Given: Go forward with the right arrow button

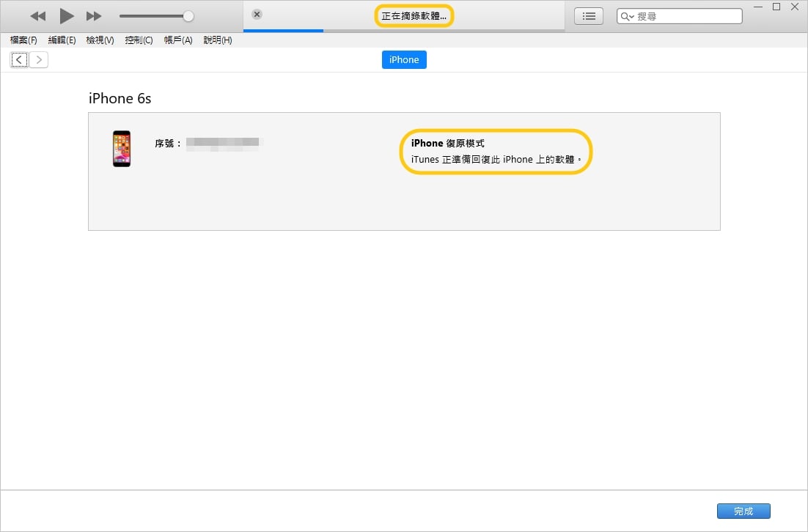Looking at the screenshot, I should click(39, 60).
